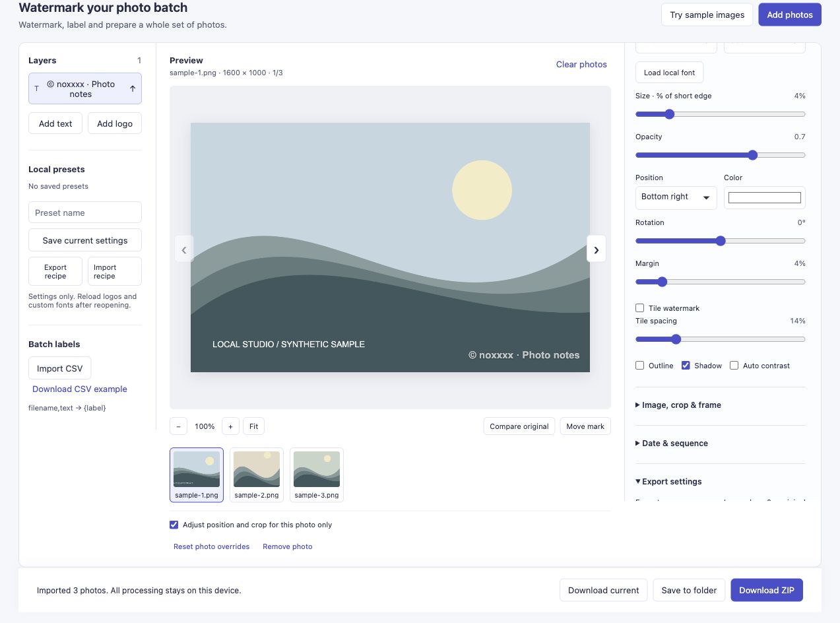Expand the Date & sequence section
840x623 pixels.
pos(672,443)
